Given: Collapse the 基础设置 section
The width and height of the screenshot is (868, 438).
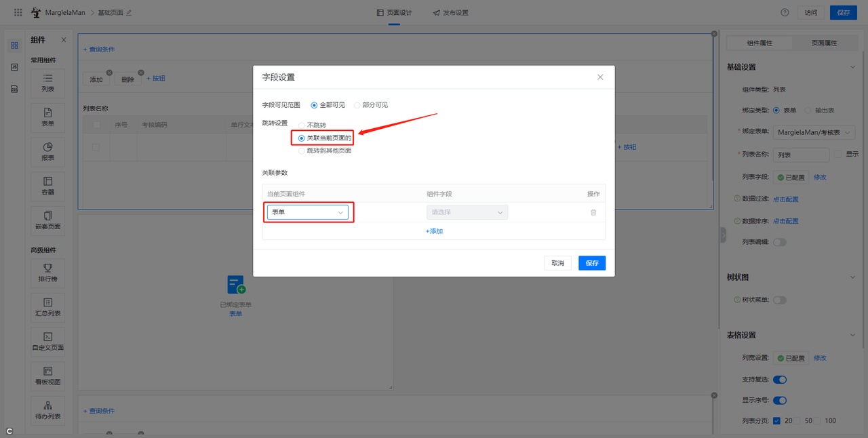Looking at the screenshot, I should pyautogui.click(x=852, y=67).
